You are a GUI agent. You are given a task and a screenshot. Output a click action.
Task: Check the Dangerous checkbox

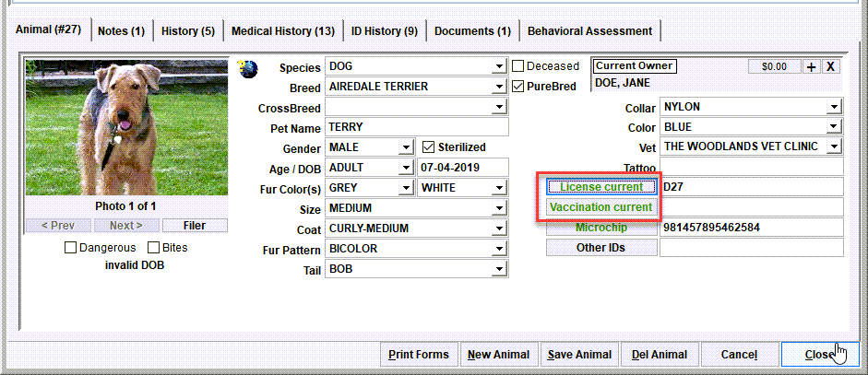coord(70,248)
